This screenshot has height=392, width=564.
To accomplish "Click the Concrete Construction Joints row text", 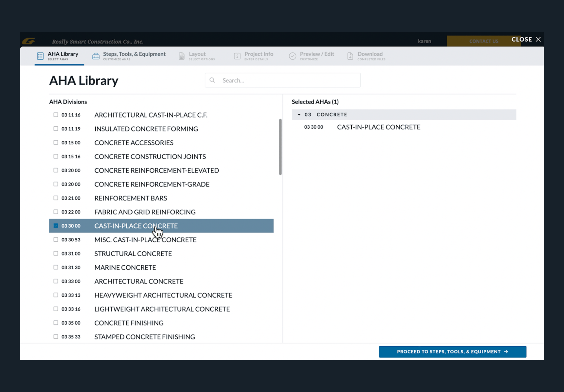I will click(150, 157).
